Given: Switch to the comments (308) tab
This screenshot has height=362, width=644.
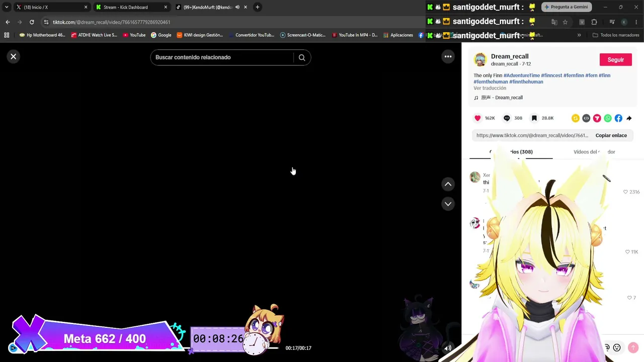Looking at the screenshot, I should coord(511,152).
